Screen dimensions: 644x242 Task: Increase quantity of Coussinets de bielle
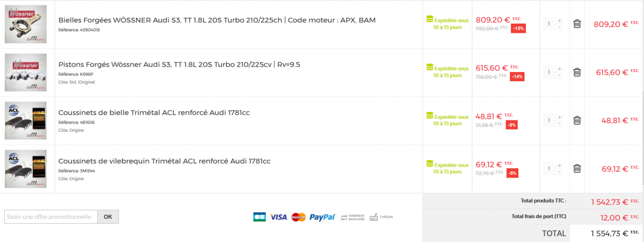(x=559, y=117)
